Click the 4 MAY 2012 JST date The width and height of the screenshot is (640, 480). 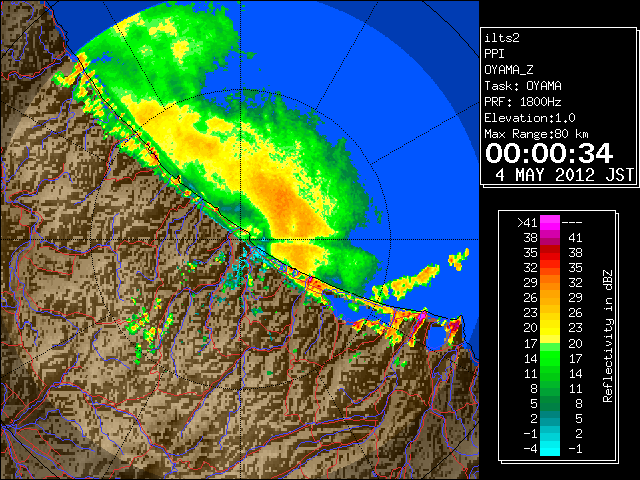564,175
